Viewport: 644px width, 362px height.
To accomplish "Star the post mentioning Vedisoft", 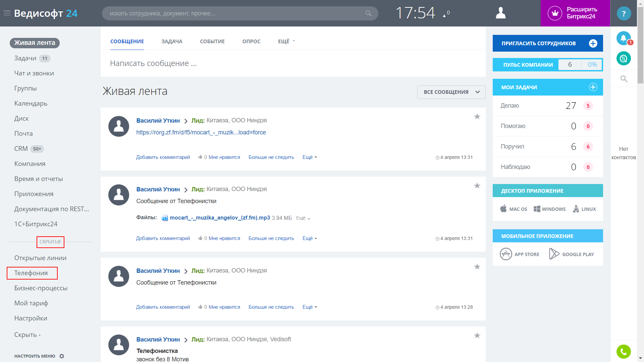I will point(477,336).
